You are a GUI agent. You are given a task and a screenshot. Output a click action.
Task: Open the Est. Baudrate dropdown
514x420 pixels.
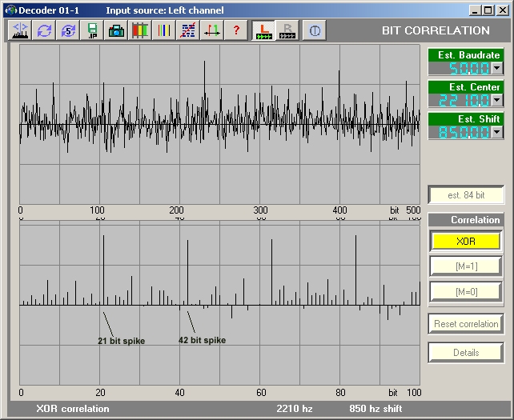tap(496, 68)
